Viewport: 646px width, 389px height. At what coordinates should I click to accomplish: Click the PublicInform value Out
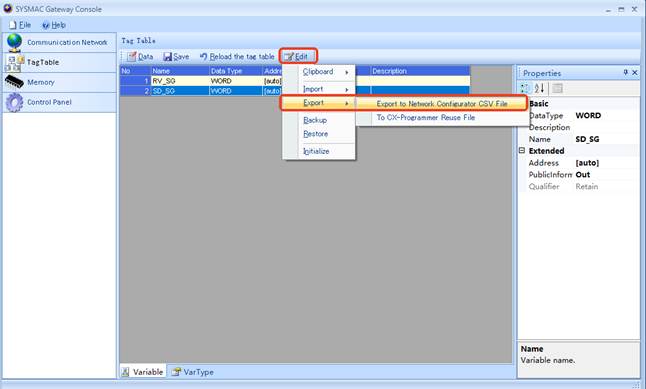tap(606, 175)
